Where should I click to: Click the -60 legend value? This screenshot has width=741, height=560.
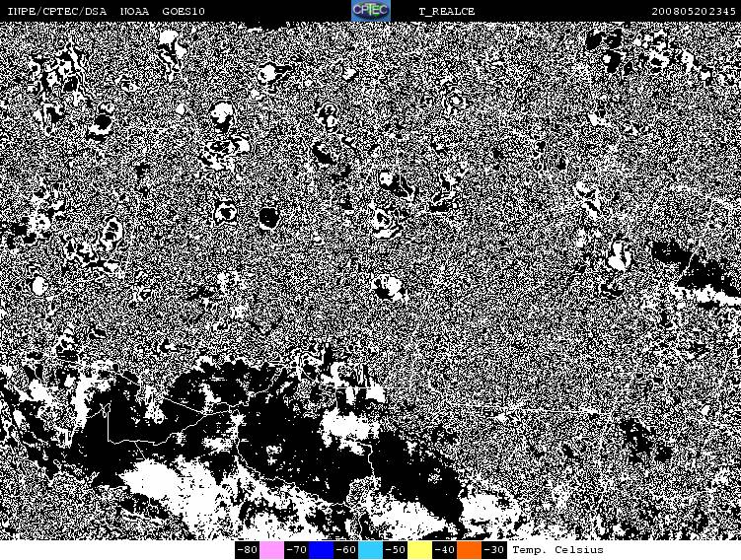(345, 550)
